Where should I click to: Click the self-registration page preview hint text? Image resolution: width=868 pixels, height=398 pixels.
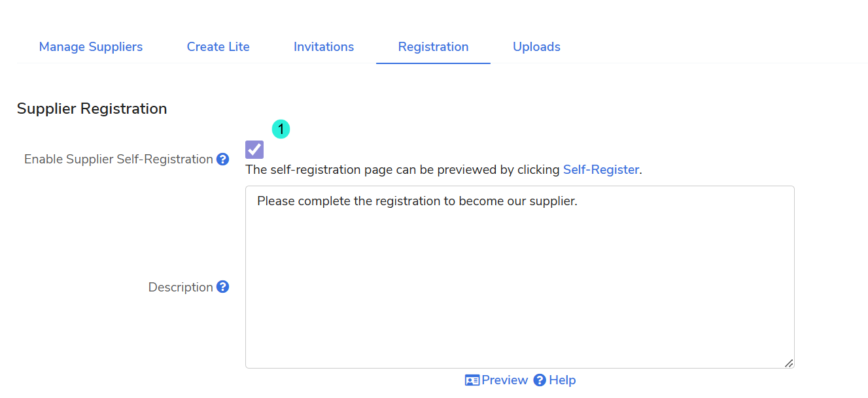(x=403, y=170)
